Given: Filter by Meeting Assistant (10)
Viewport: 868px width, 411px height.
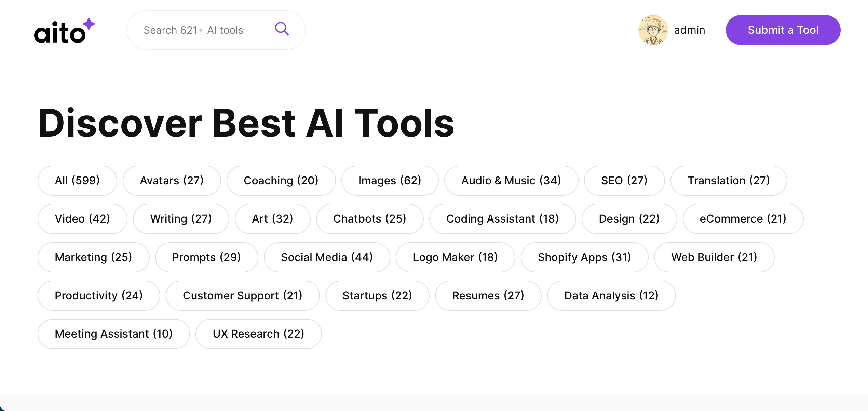Looking at the screenshot, I should point(113,334).
